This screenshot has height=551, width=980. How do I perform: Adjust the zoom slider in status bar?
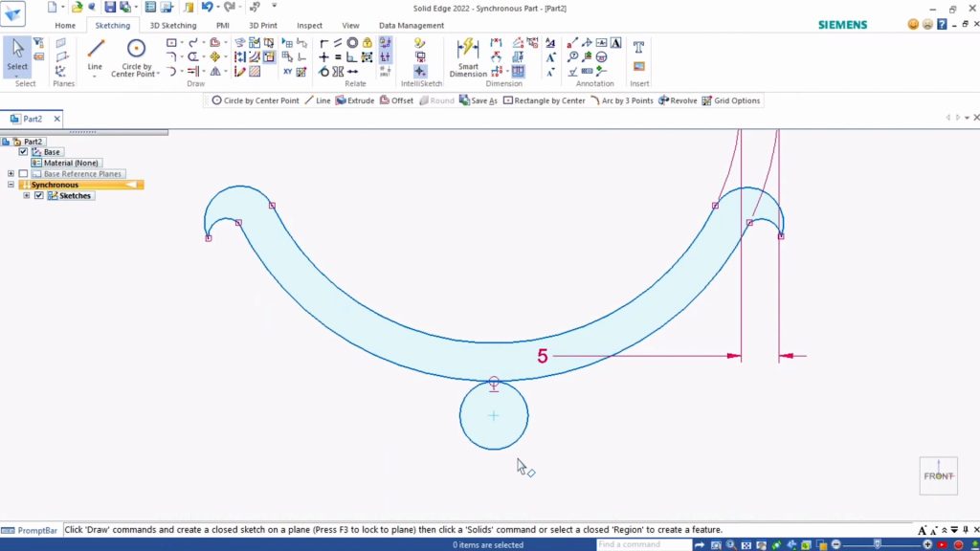[x=878, y=544]
